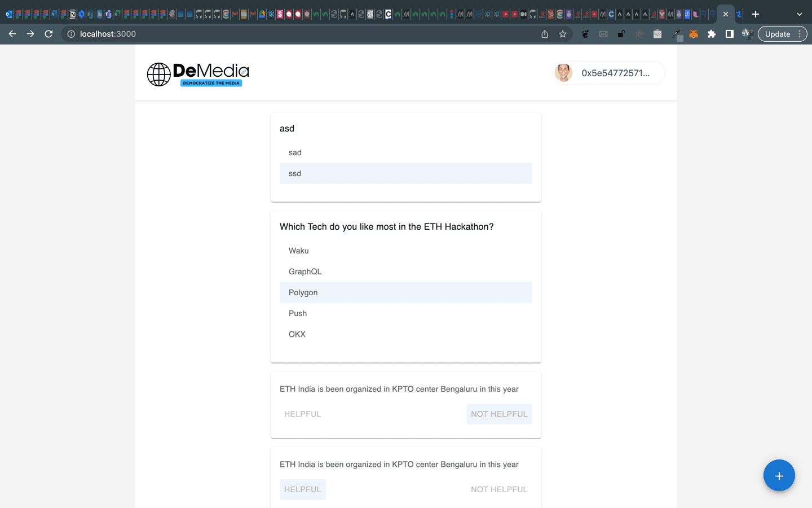Open Chrome three-dot menu beside Update
Viewport: 812px width, 508px height.
coord(800,34)
